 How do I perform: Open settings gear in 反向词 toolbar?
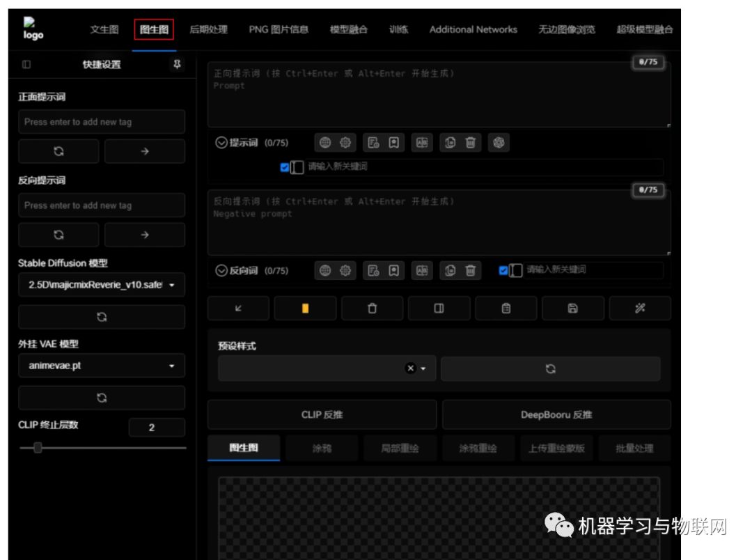coord(345,271)
